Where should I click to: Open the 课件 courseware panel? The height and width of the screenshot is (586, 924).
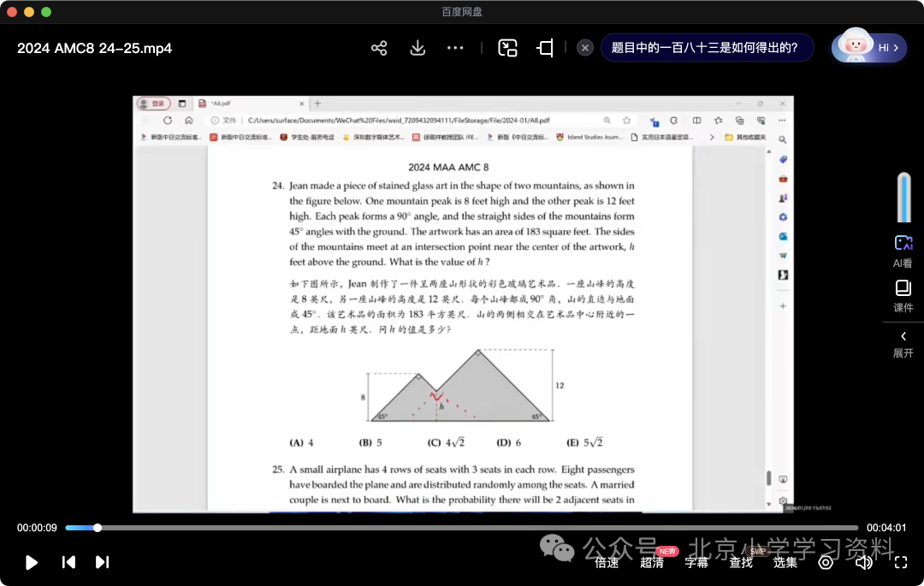click(x=903, y=296)
